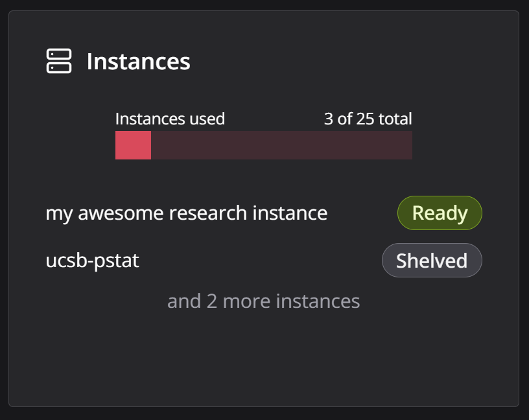Click empty card area below more instances text
The image size is (529, 420).
pos(263,358)
